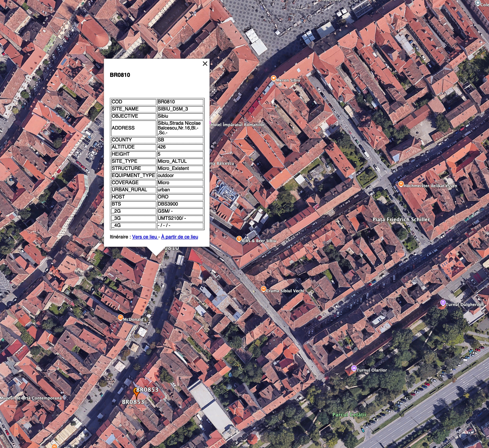Viewport: 489px width, 448px height.
Task: Click the Ribs & Beer Sibiu bar icon
Action: coord(239,239)
